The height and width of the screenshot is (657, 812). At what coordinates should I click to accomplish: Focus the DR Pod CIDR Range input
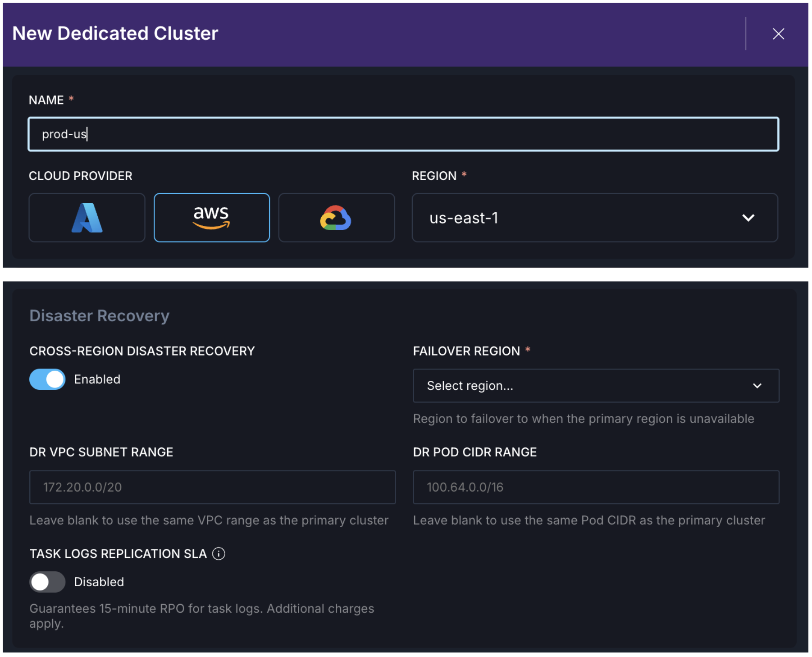click(x=596, y=487)
